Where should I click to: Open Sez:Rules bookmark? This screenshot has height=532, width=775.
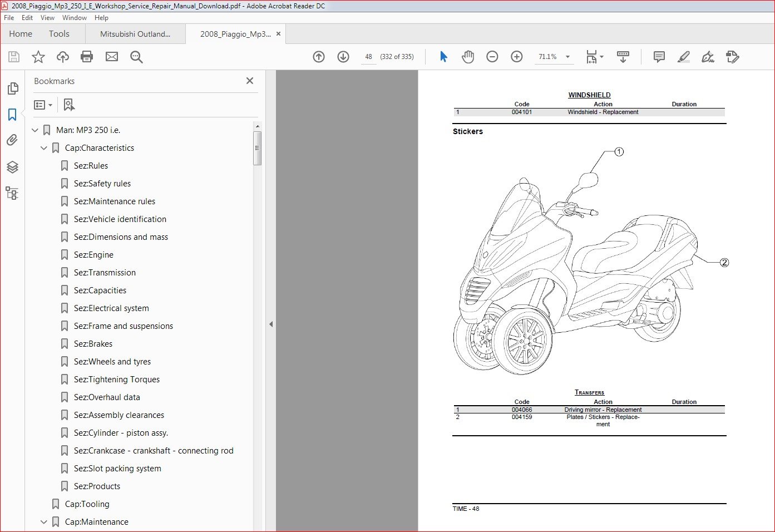(91, 166)
